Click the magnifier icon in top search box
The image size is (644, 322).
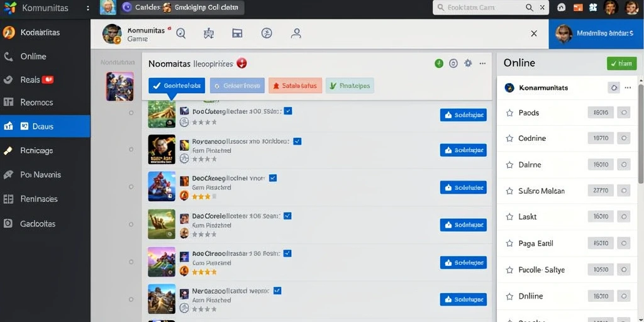tap(530, 8)
